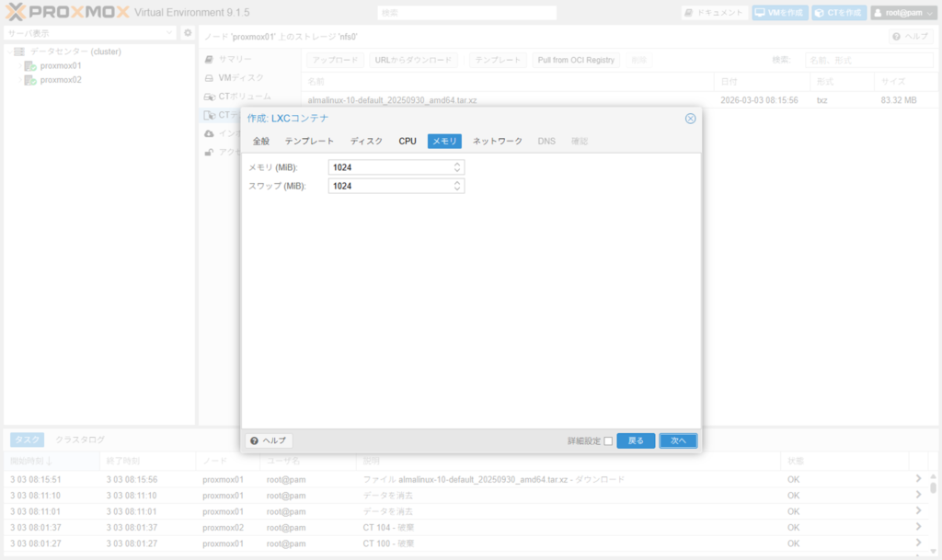Viewport: 942px width, 560px height.
Task: Adjust the スワップ (MiB) spinner arrows
Action: (x=457, y=186)
